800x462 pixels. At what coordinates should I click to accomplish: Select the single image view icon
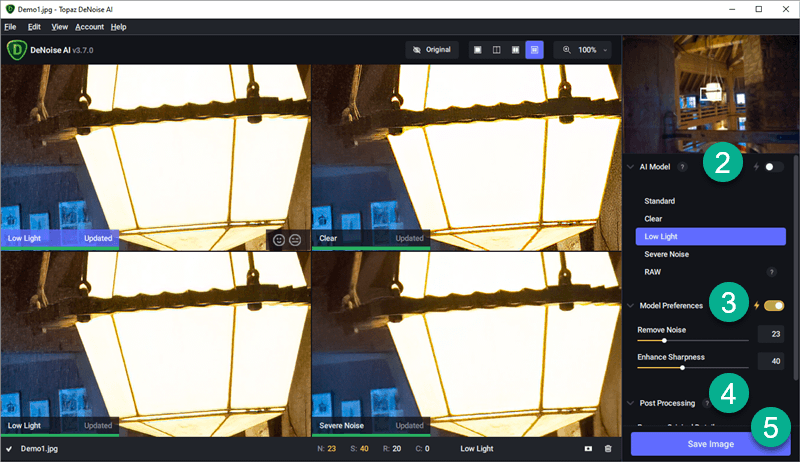tap(478, 50)
